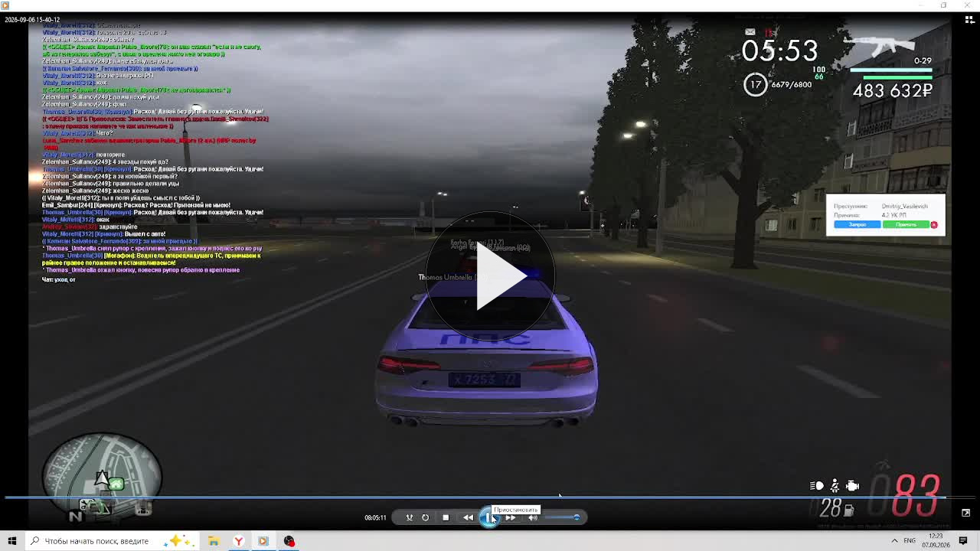Click the fast-forward (next) button
Screen dimensions: 980x551
tap(511, 517)
